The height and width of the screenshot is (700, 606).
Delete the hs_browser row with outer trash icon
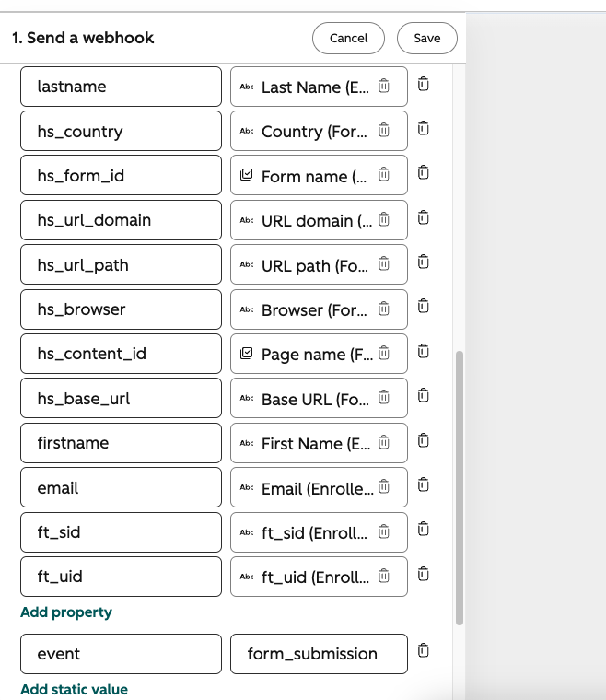(x=423, y=306)
